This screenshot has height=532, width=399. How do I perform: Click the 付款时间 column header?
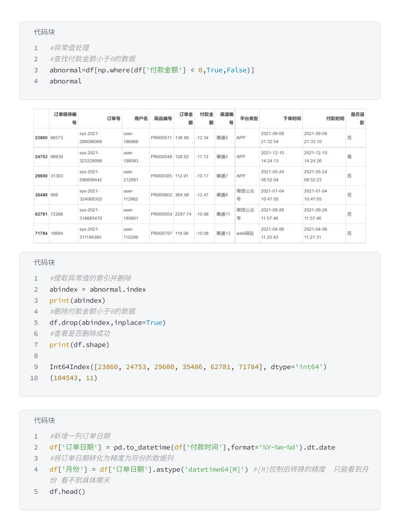[x=335, y=119]
